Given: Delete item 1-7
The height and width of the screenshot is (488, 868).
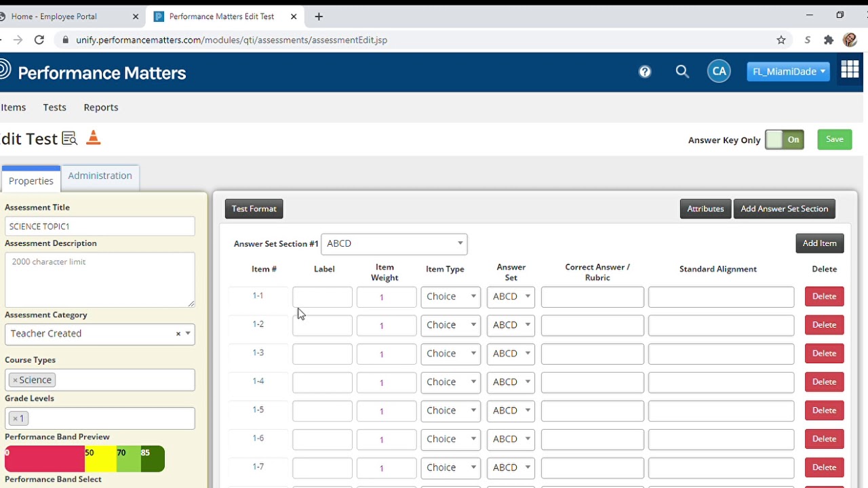Looking at the screenshot, I should [824, 467].
